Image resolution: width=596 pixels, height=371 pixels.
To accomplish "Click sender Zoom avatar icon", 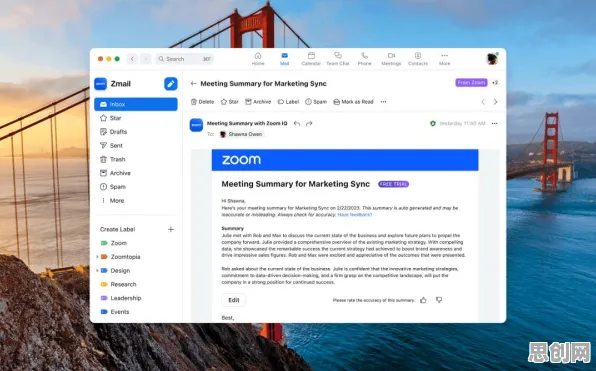I will 197,125.
